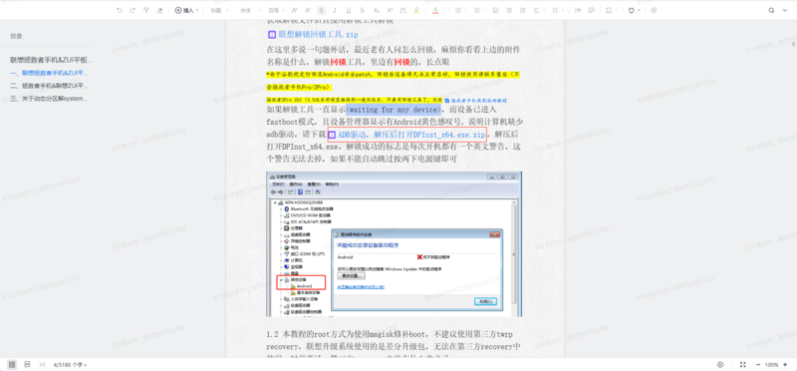
Task: Click the undo arrow in toolbar
Action: (119, 10)
